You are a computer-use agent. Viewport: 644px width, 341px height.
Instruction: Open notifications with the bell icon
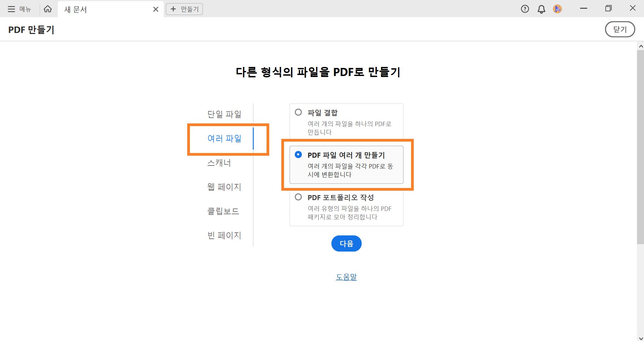541,9
